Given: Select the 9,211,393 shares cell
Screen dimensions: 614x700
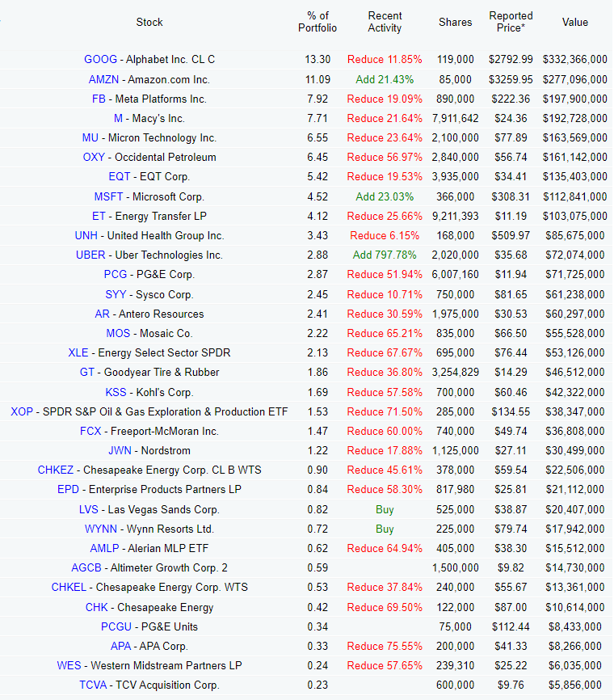Looking at the screenshot, I should pyautogui.click(x=455, y=216).
